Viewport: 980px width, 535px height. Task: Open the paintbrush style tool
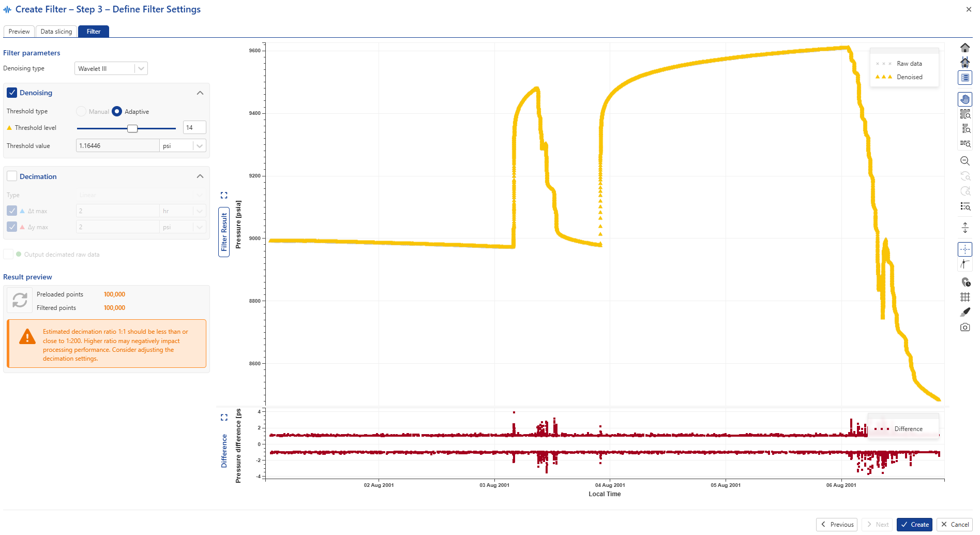[965, 312]
